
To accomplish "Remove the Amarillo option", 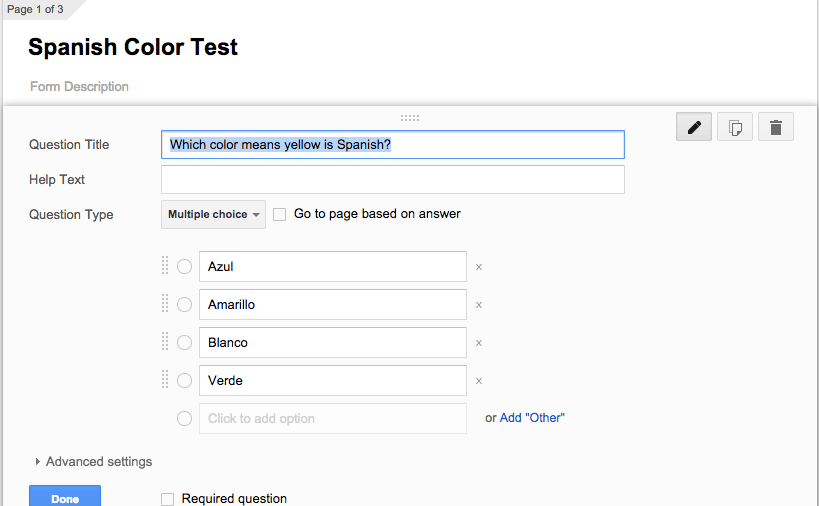I will [479, 305].
